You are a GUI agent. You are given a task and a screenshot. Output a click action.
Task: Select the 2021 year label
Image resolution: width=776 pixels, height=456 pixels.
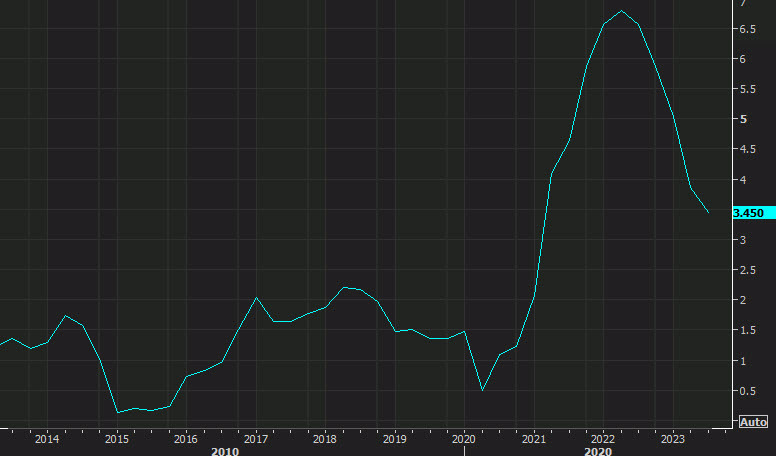[534, 439]
